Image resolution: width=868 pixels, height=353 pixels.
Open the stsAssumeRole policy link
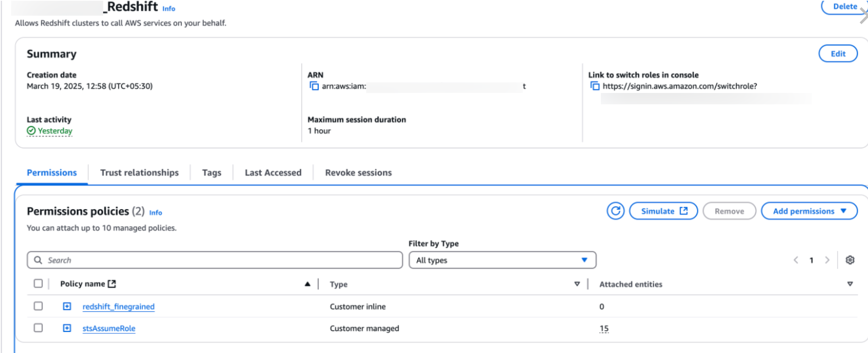109,328
